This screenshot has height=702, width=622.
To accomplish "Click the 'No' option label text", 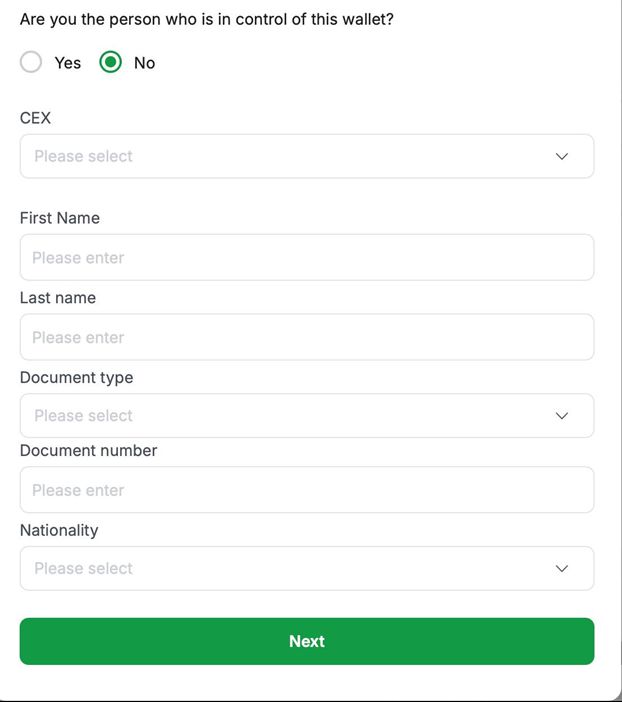I will pos(145,63).
